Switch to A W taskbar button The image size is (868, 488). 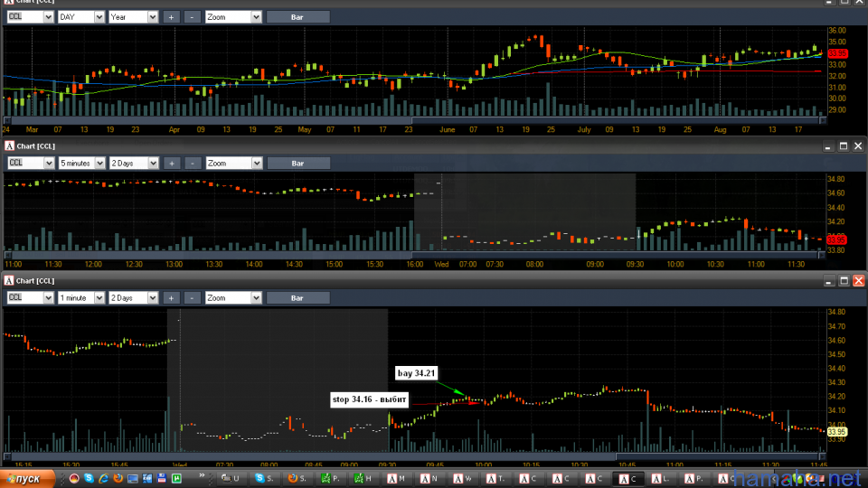click(x=463, y=479)
